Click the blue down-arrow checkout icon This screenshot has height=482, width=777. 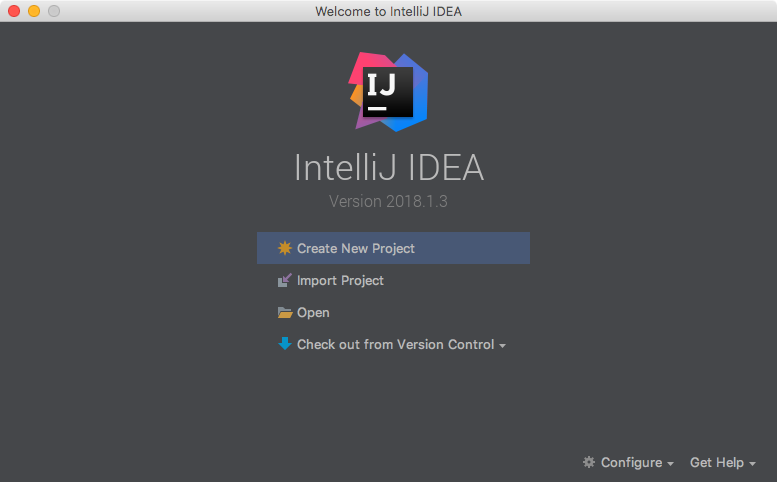(x=284, y=344)
